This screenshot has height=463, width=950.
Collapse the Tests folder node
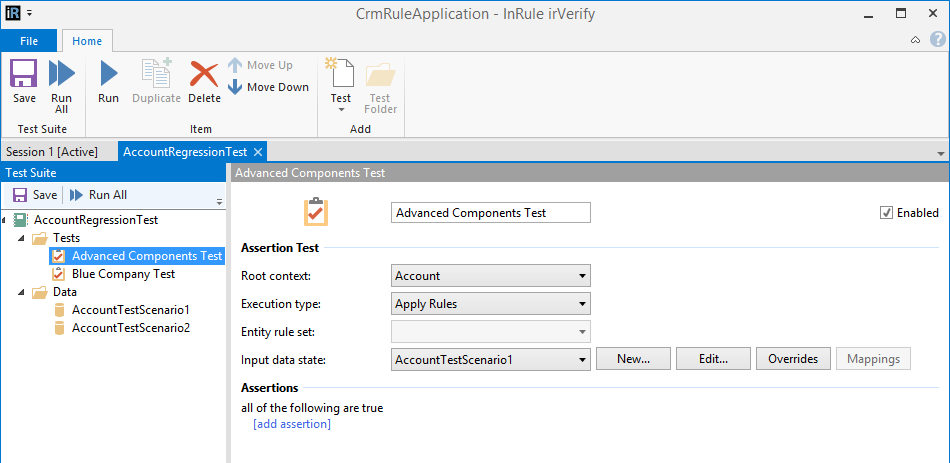21,238
